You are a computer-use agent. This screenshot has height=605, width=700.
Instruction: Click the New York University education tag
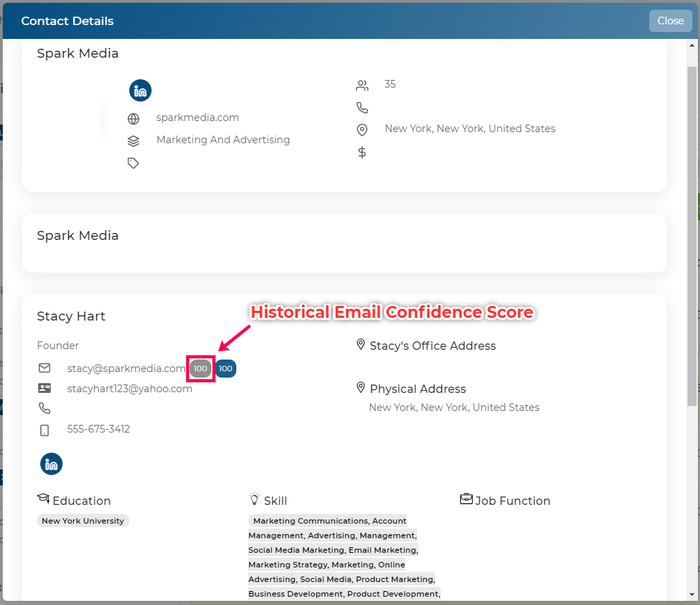tap(83, 521)
